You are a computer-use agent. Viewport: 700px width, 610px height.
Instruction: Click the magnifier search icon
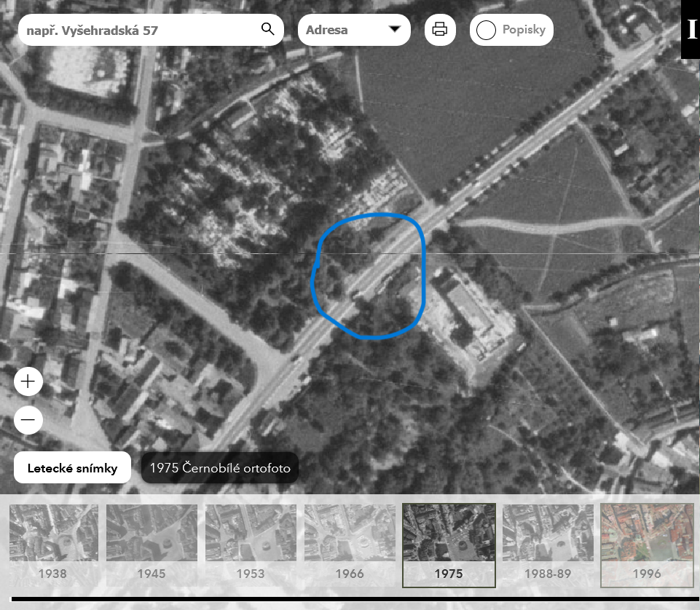tap(267, 29)
